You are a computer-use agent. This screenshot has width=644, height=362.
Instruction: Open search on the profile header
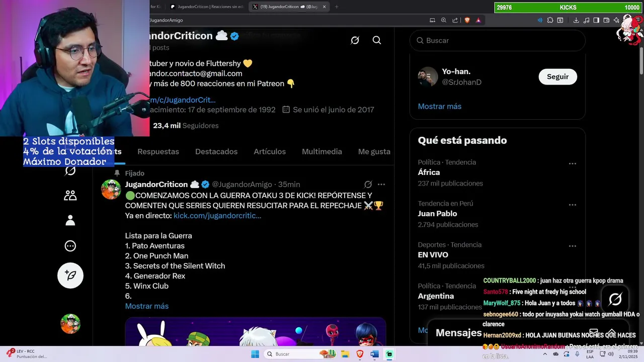pyautogui.click(x=377, y=40)
